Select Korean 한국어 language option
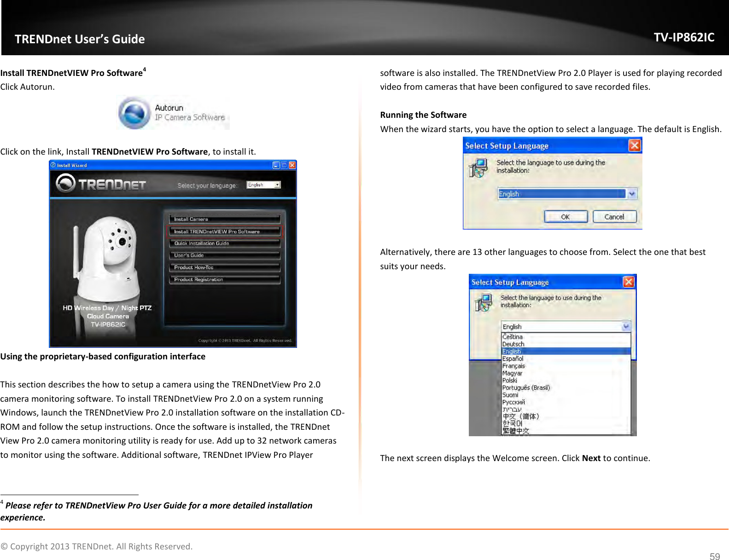Image resolution: width=729 pixels, height=560 pixels. [x=566, y=423]
